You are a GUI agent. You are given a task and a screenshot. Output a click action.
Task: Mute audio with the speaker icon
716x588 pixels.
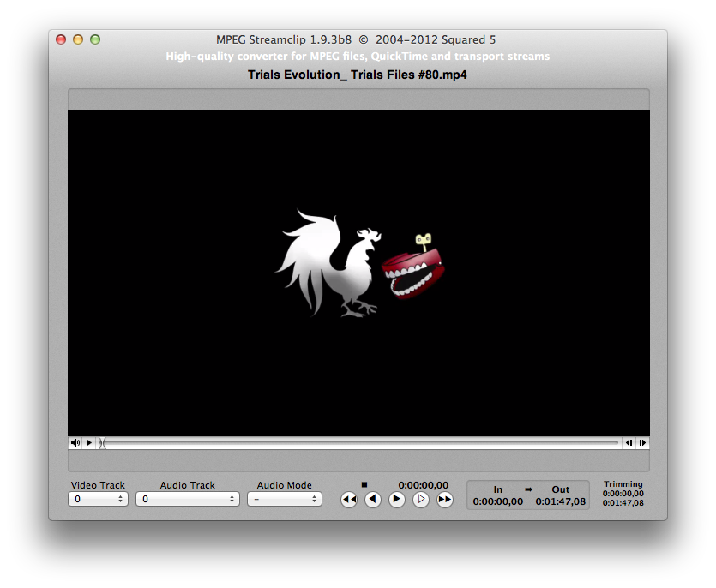pos(75,443)
